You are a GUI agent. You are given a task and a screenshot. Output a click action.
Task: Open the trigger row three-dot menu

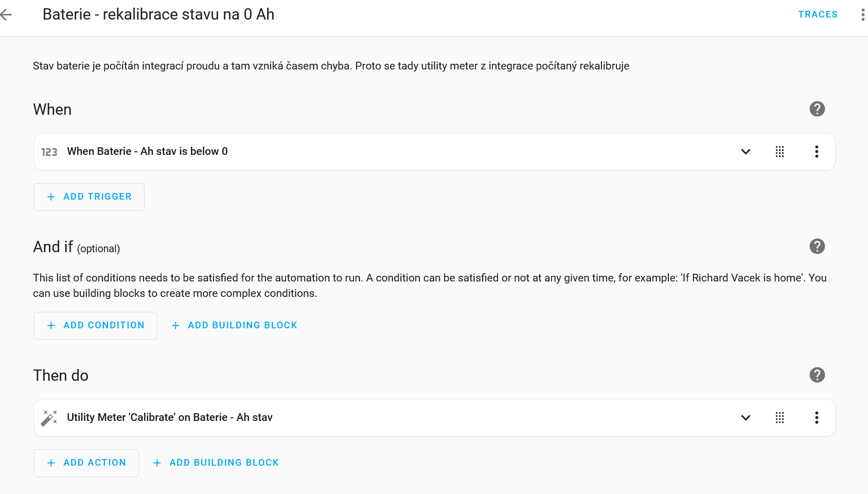[x=817, y=152]
